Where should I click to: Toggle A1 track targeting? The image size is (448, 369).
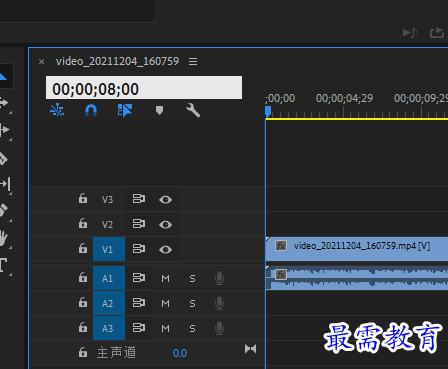[109, 278]
